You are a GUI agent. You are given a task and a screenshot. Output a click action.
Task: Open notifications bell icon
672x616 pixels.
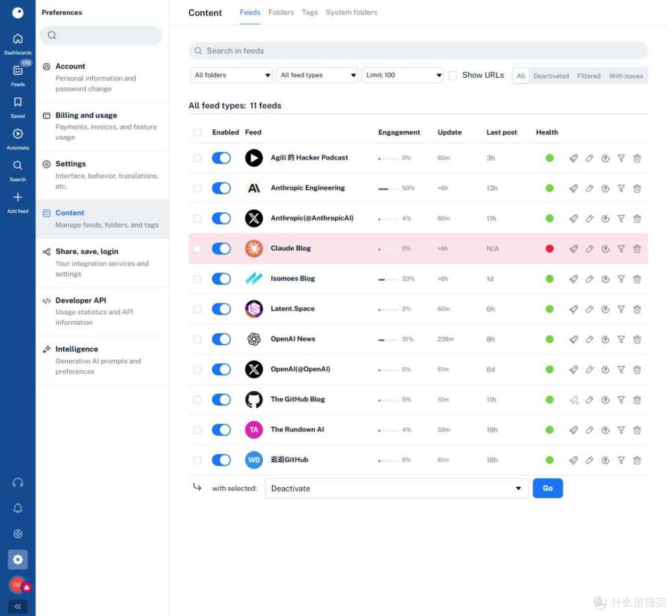tap(17, 508)
